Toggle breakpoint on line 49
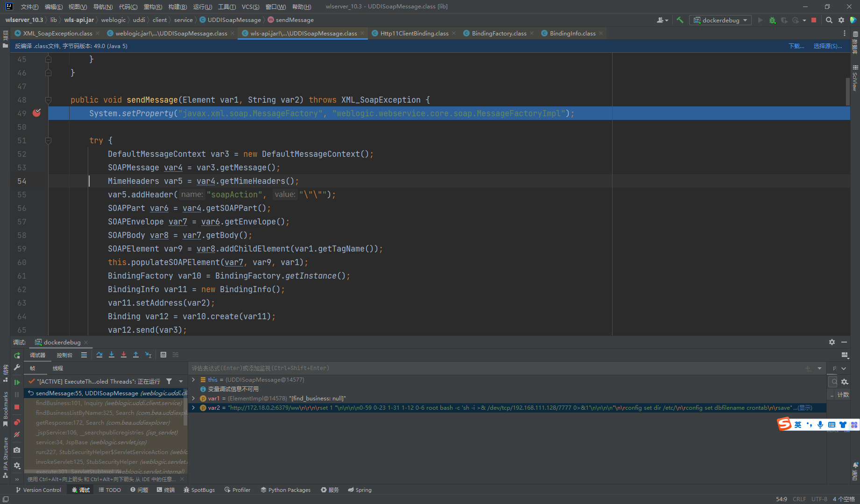Image resolution: width=860 pixels, height=504 pixels. (x=36, y=113)
